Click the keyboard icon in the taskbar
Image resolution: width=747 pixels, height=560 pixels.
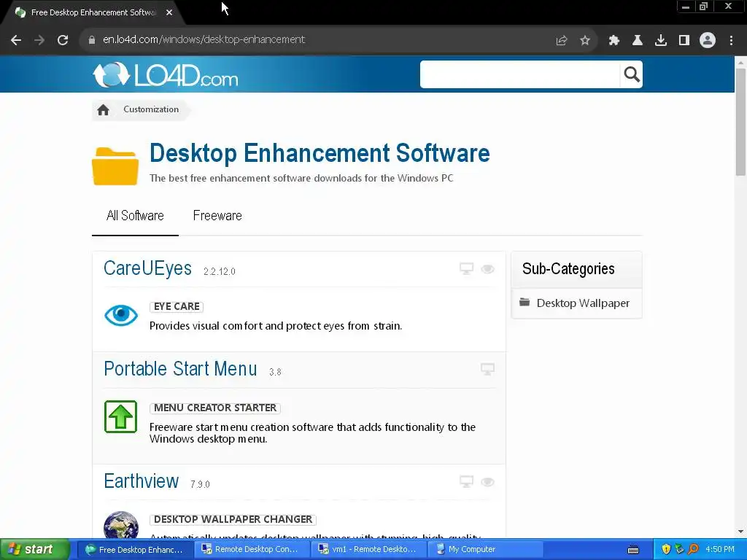[x=633, y=550]
